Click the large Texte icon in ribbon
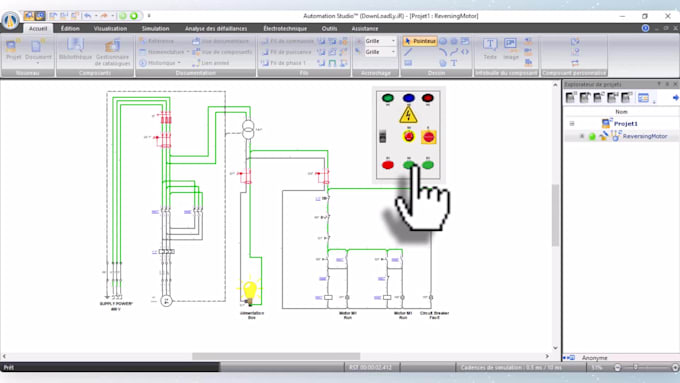The height and width of the screenshot is (383, 680). [490, 49]
